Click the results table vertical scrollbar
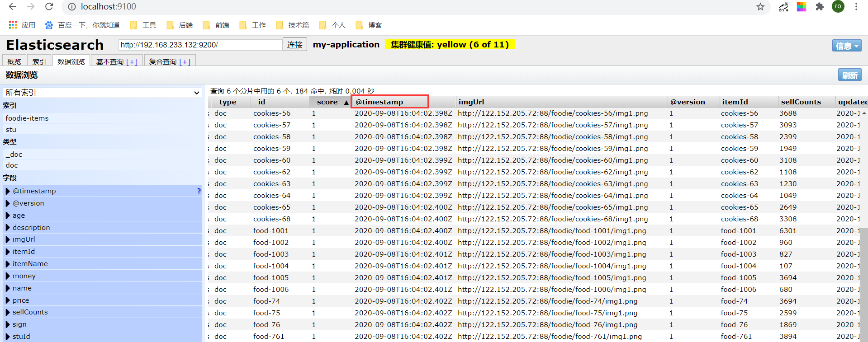 tap(864, 285)
